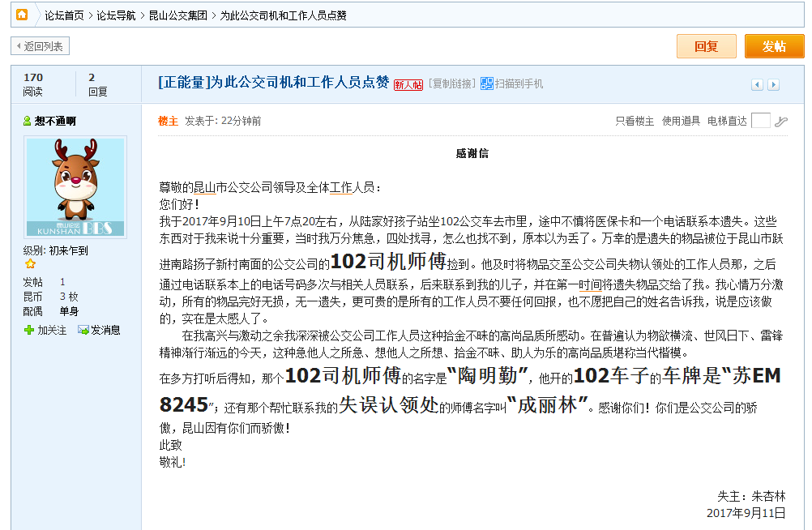
Task: Click the 回复 reply button
Action: coord(706,46)
